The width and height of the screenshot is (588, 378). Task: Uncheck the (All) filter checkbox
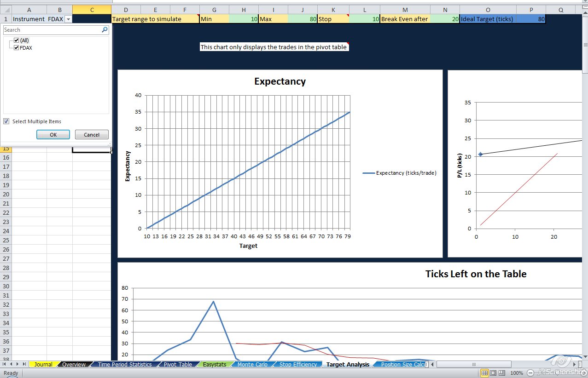click(x=17, y=40)
